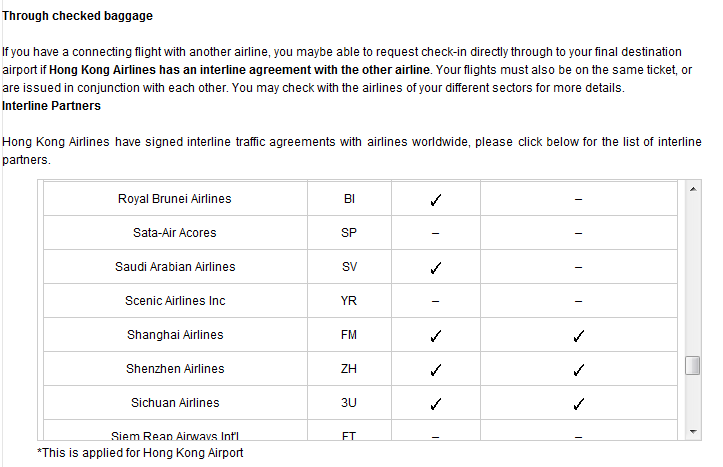
Task: Click the scrollbar up arrow
Action: 693,189
